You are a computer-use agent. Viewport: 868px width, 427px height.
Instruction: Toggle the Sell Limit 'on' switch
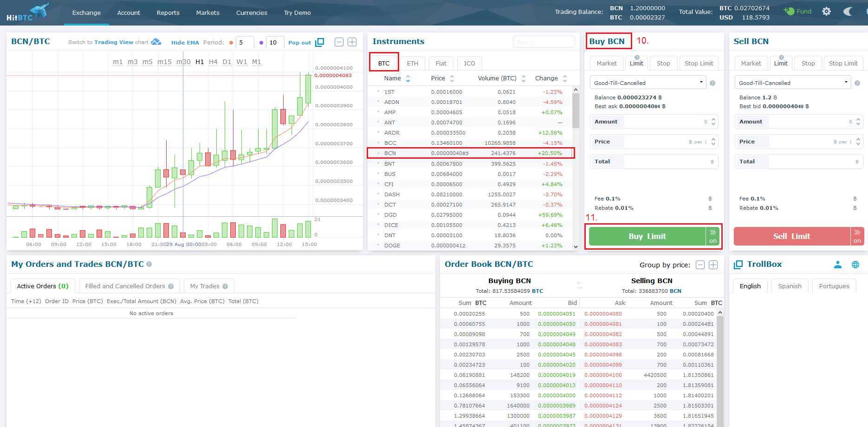pos(857,236)
